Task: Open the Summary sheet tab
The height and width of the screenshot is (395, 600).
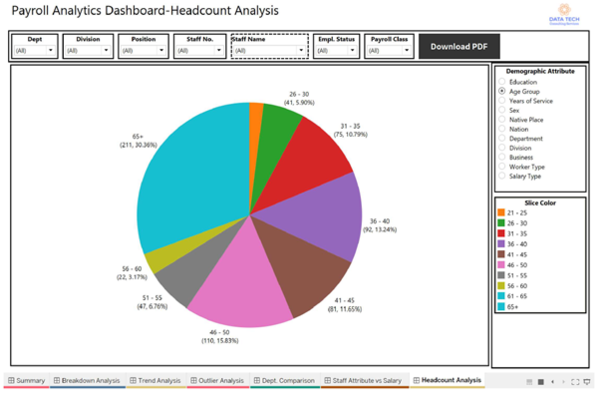Action: 26,380
